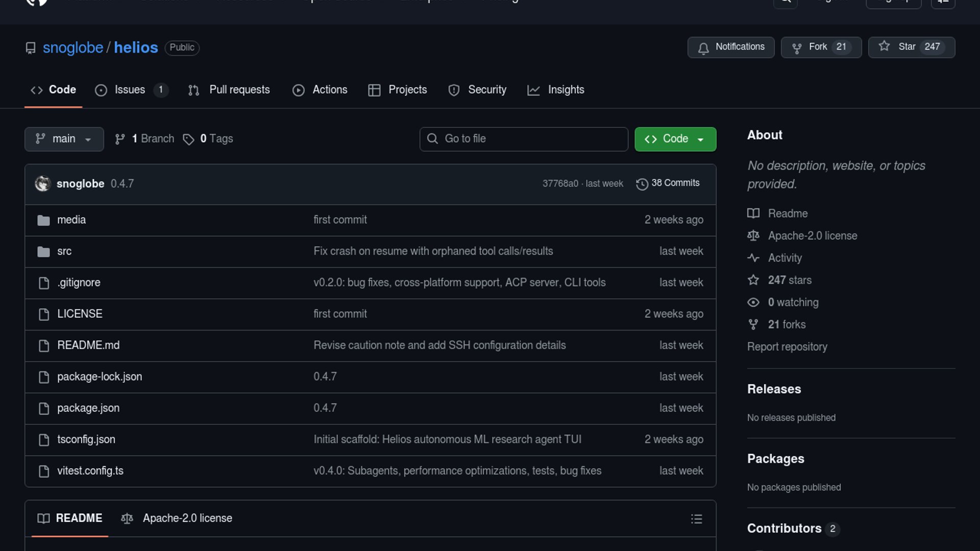Viewport: 980px width, 551px height.
Task: Open the Report repository link
Action: pos(787,347)
